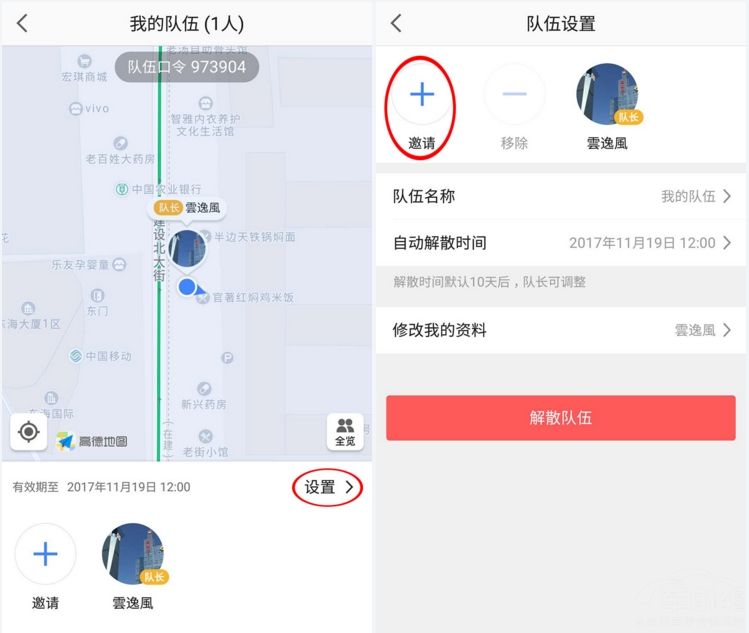Open 设置 from the team panel
Image resolution: width=749 pixels, height=633 pixels.
point(328,487)
